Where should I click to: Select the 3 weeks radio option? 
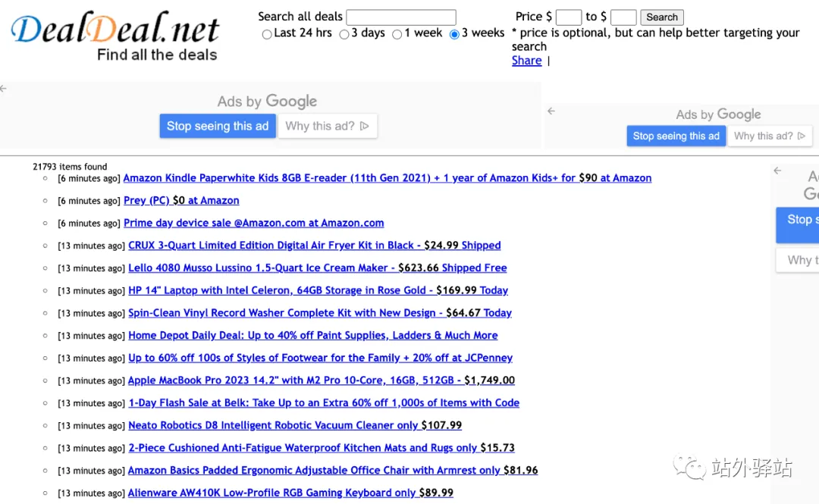click(x=454, y=34)
